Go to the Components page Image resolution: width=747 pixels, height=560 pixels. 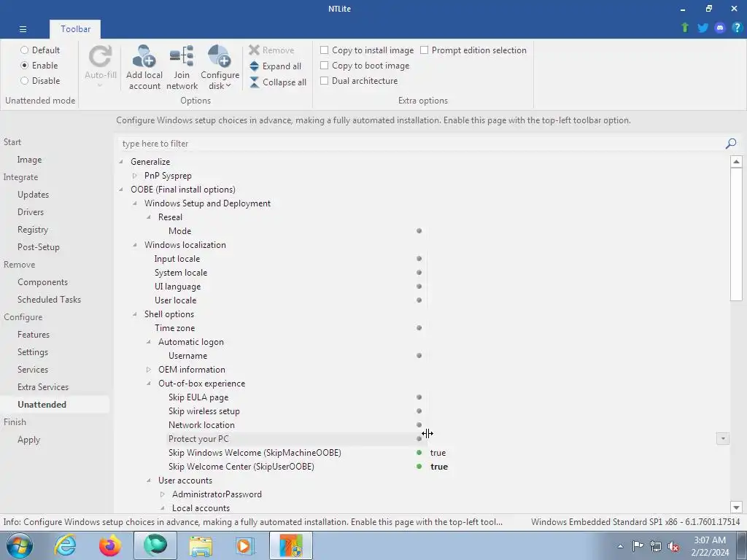click(x=42, y=282)
